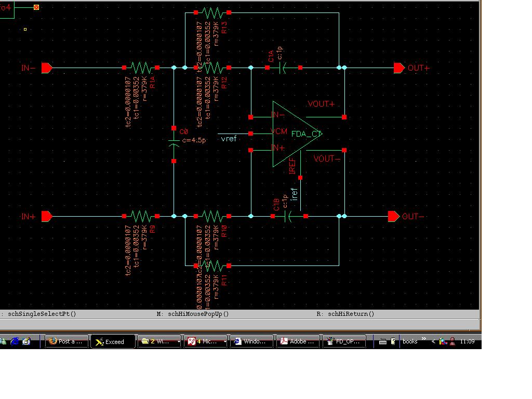Select capacitor C1A near OUT+
532x399 pixels.
(284, 68)
